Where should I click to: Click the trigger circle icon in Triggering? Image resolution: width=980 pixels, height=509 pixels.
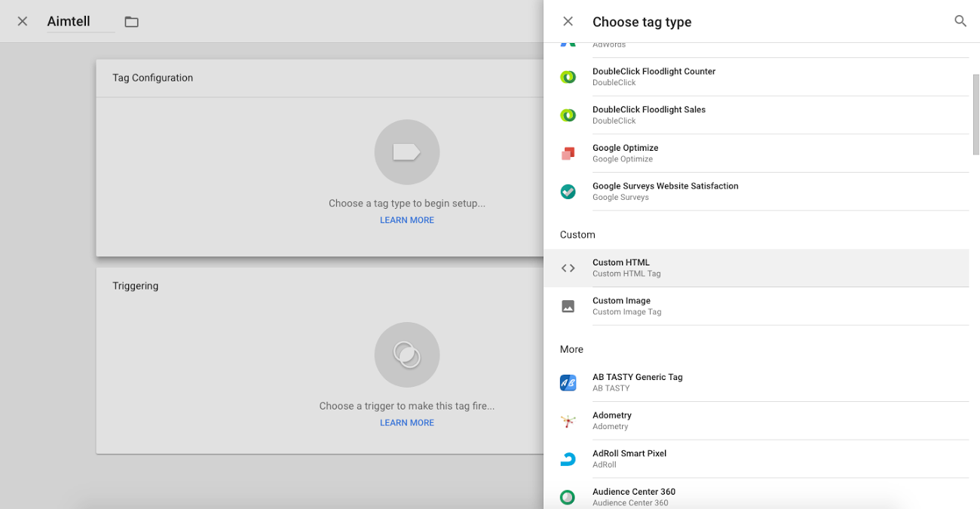pos(407,355)
